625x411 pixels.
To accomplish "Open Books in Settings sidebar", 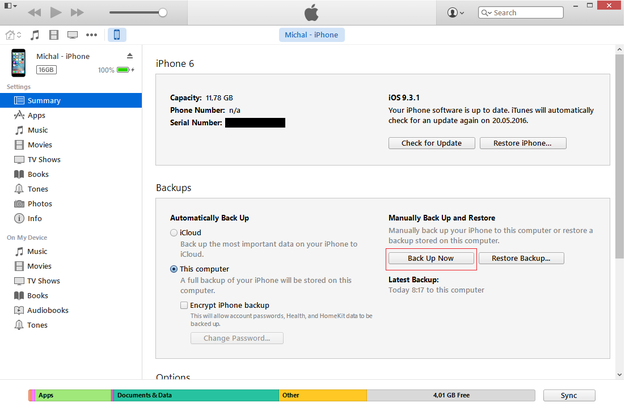I will tap(71, 174).
